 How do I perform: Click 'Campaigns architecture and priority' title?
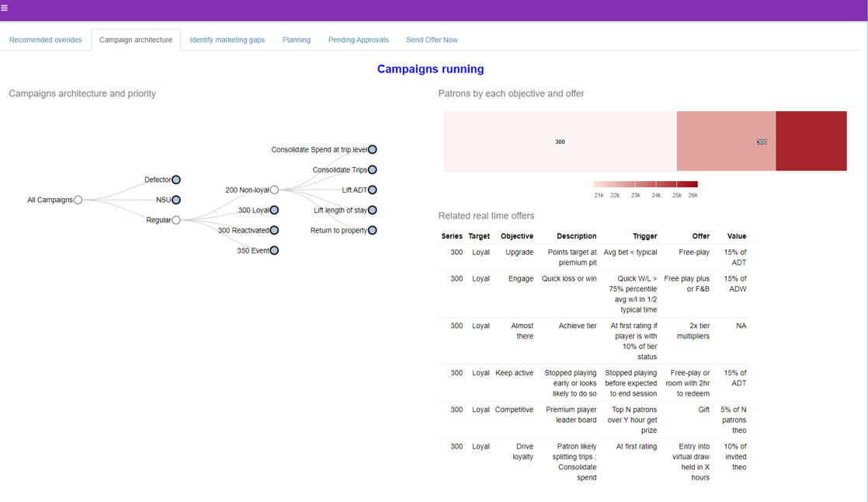coord(82,94)
